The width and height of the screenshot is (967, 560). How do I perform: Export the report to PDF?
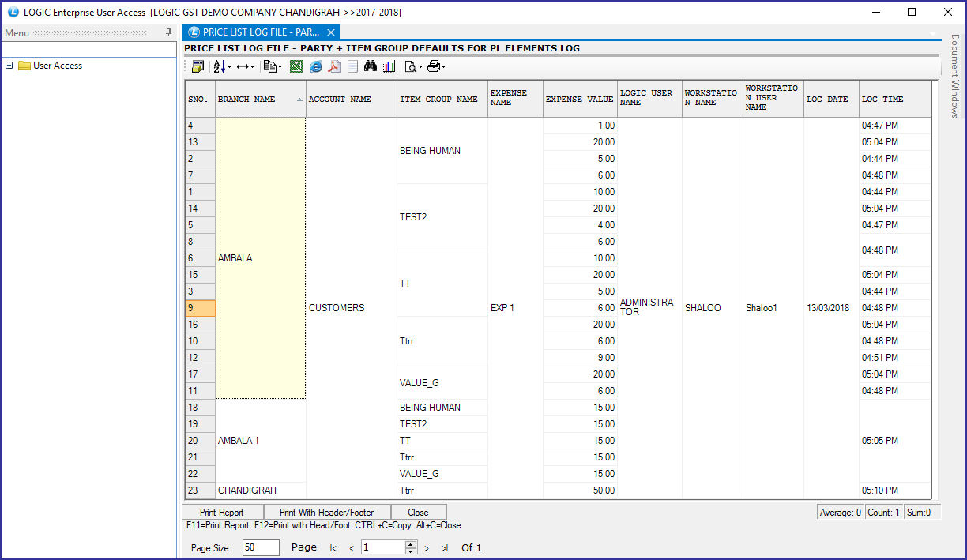tap(334, 66)
